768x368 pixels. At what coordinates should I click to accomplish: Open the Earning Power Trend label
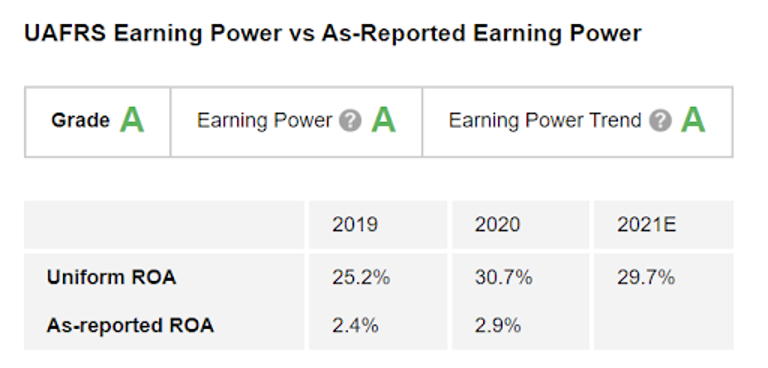point(545,121)
